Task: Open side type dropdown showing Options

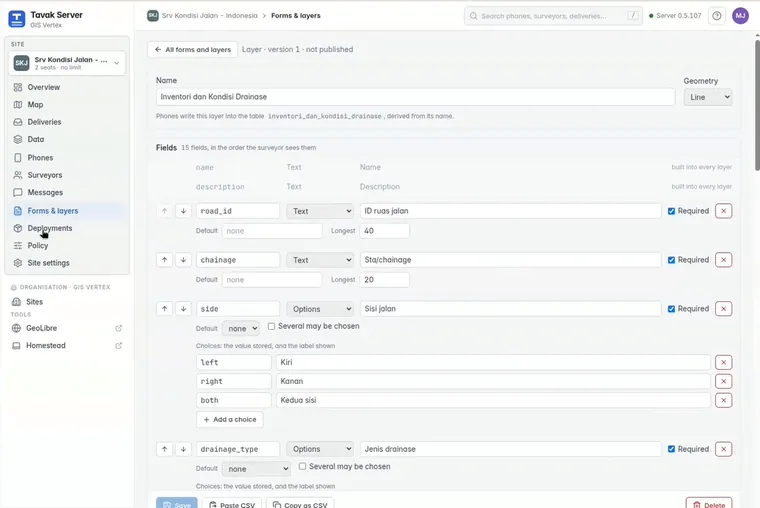Action: point(320,309)
